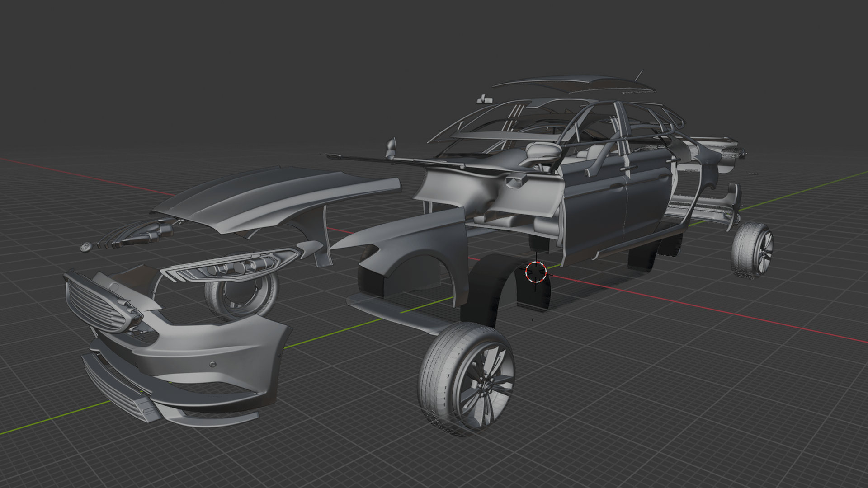The width and height of the screenshot is (868, 488).
Task: Click the 3D cursor crosshair
Action: tap(536, 272)
